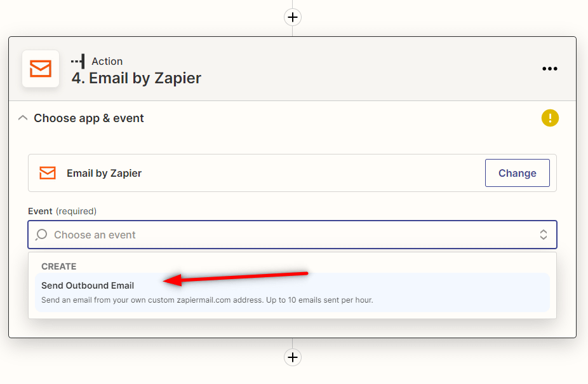Image resolution: width=588 pixels, height=384 pixels.
Task: Click the Choose app & event heading
Action: tap(89, 118)
